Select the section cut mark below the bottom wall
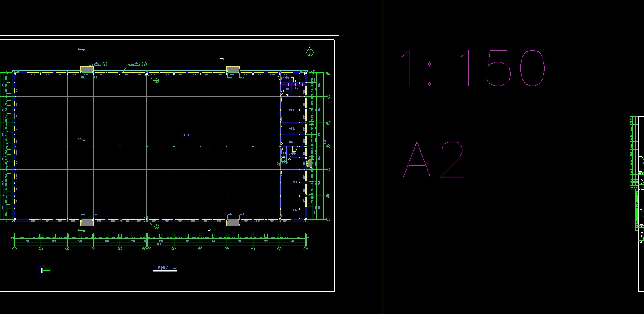The width and height of the screenshot is (644, 314). click(x=209, y=230)
